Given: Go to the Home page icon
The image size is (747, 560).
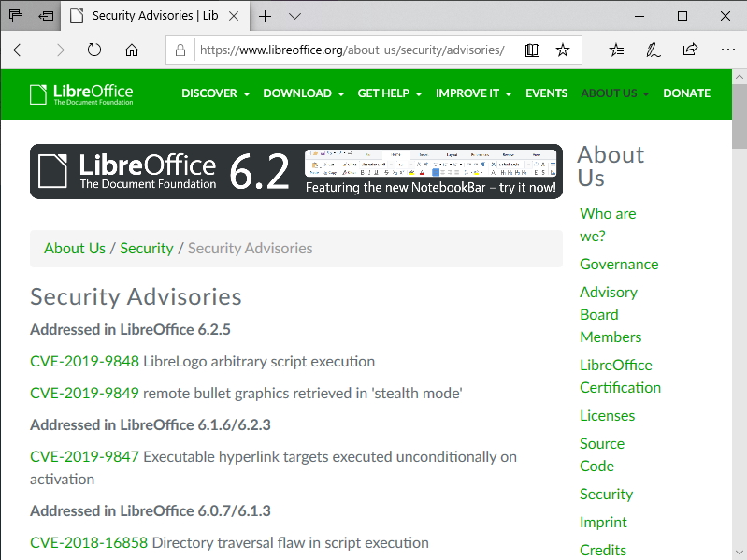Looking at the screenshot, I should pos(132,50).
